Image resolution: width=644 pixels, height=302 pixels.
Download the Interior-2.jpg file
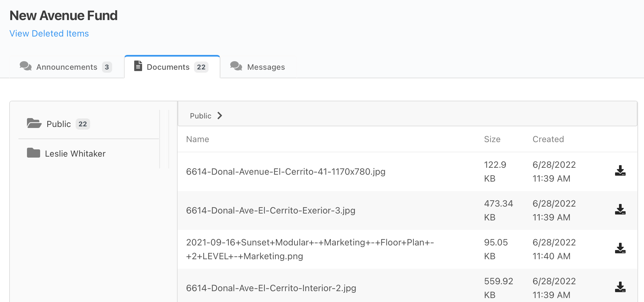tap(620, 287)
